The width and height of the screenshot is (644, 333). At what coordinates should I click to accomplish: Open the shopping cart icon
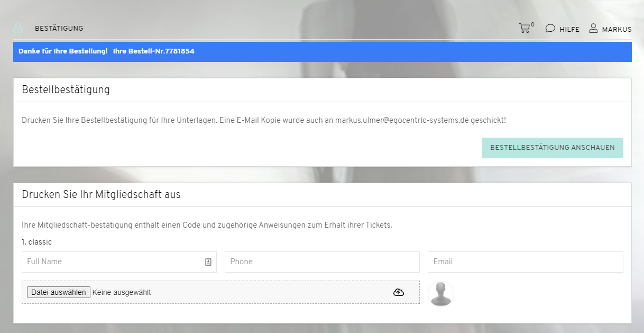point(524,29)
